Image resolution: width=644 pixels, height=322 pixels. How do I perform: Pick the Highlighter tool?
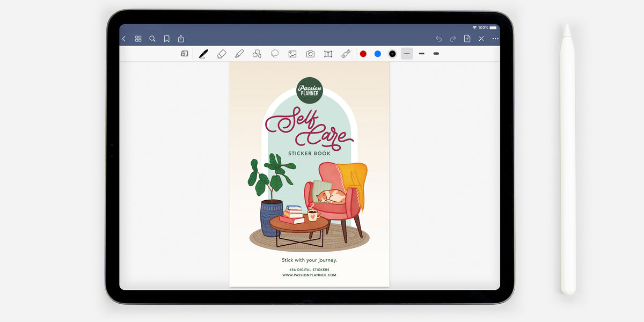(x=240, y=54)
